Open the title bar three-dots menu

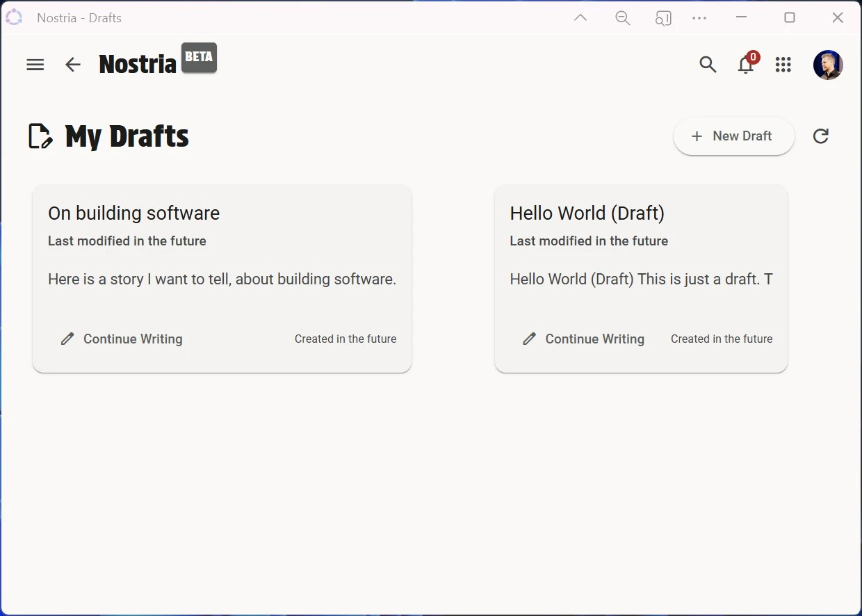(x=699, y=18)
